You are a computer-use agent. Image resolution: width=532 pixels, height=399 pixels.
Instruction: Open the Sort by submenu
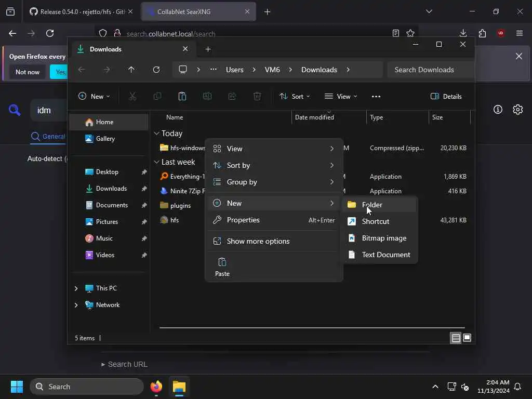pos(274,165)
